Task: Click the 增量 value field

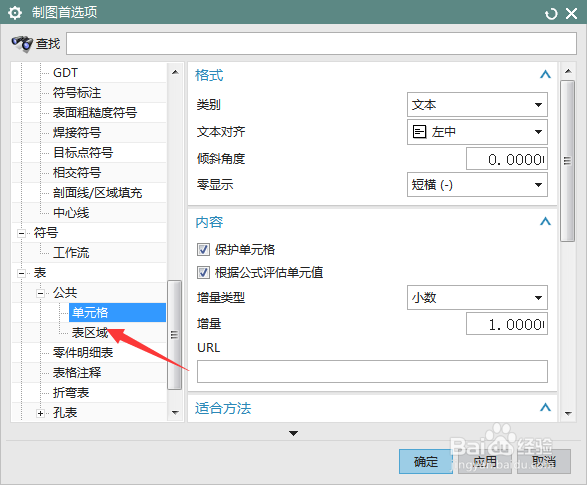Action: [507, 324]
